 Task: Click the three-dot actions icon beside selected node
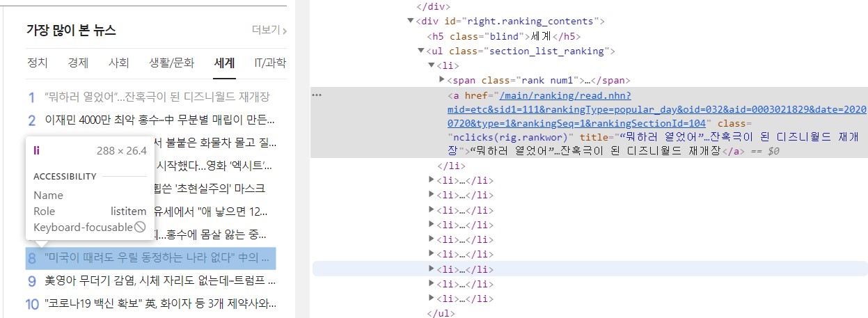click(317, 95)
